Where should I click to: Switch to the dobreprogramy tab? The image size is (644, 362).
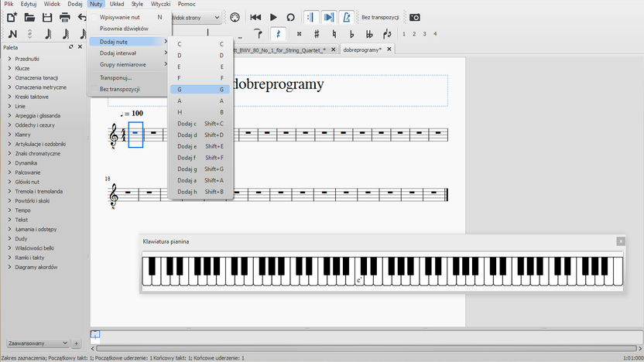pyautogui.click(x=361, y=50)
